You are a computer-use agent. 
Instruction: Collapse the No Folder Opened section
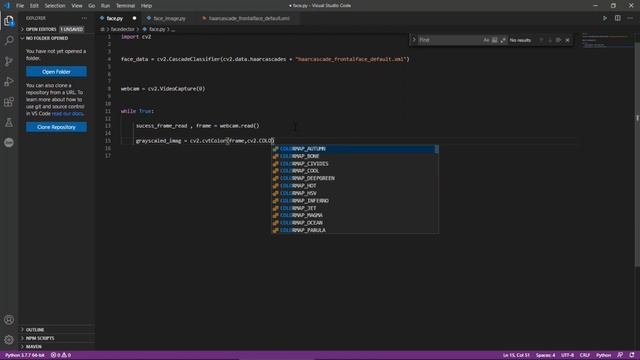coord(47,38)
